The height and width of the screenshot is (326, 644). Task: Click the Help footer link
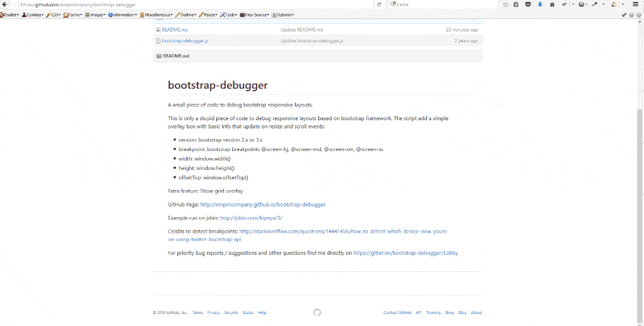pos(262,312)
